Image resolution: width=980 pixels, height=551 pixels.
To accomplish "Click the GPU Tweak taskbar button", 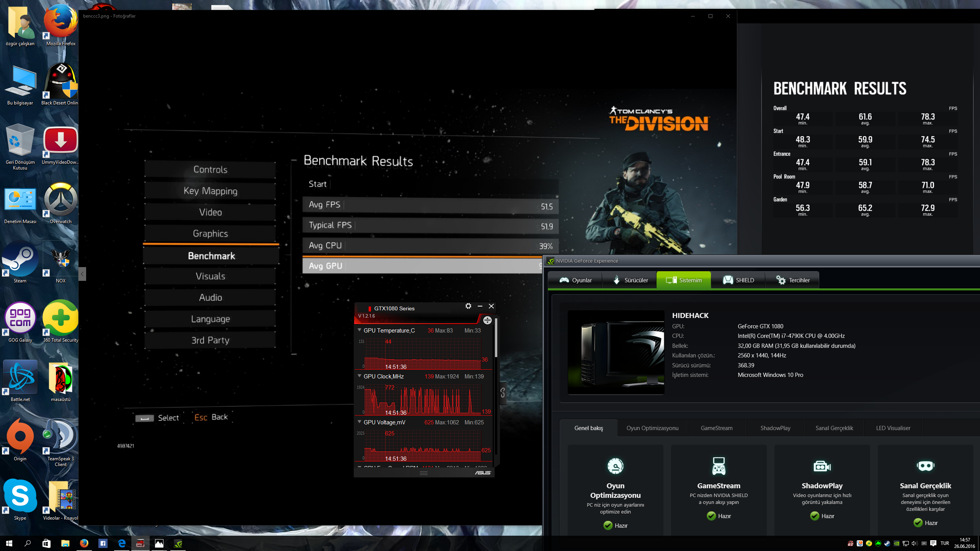I will (x=140, y=543).
